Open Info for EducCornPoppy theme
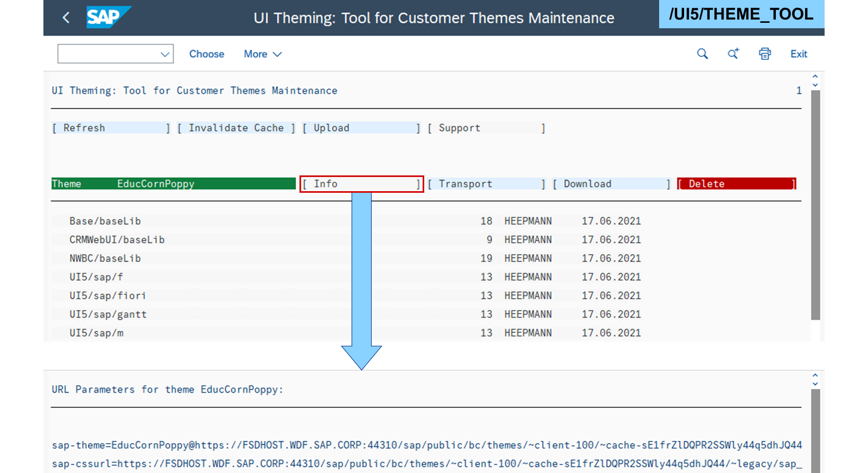 (361, 184)
